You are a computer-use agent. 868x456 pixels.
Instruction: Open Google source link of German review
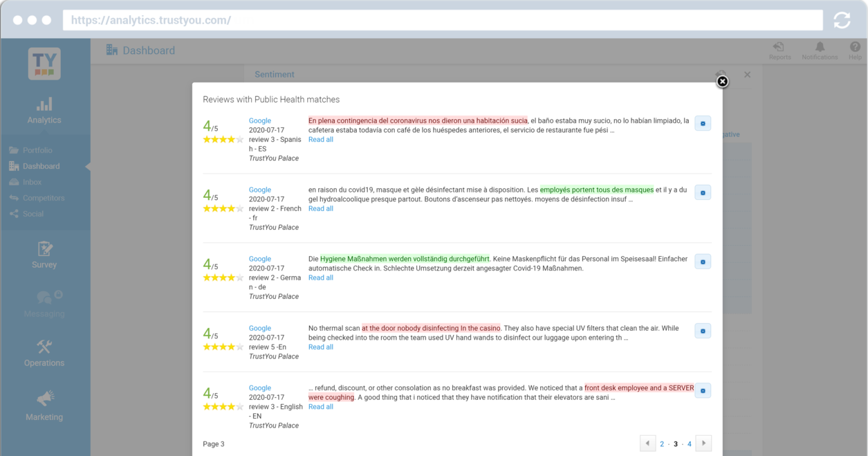pyautogui.click(x=260, y=259)
